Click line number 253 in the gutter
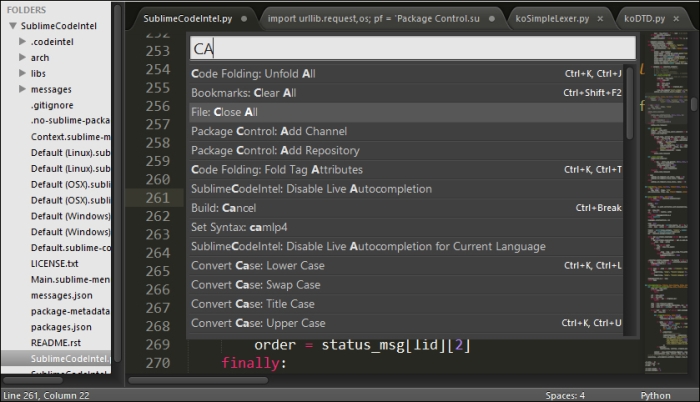The image size is (700, 402). tap(158, 51)
